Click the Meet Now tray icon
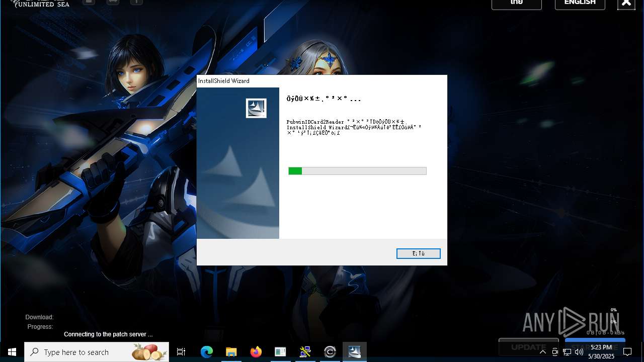644x362 pixels. (x=555, y=352)
